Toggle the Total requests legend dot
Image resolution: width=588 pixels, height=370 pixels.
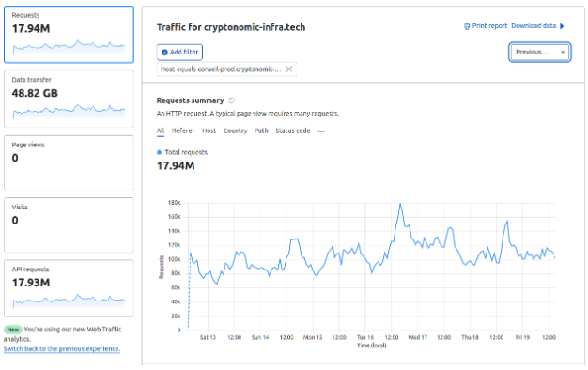(x=159, y=152)
